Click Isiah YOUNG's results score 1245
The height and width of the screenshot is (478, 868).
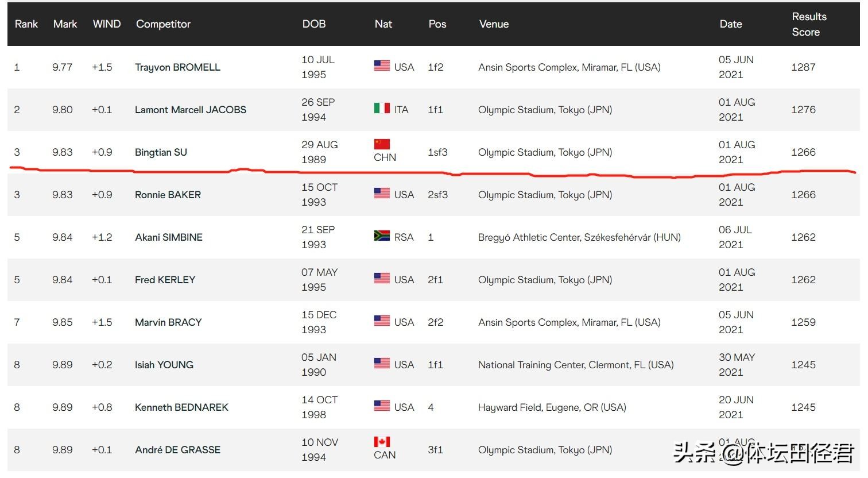[803, 365]
